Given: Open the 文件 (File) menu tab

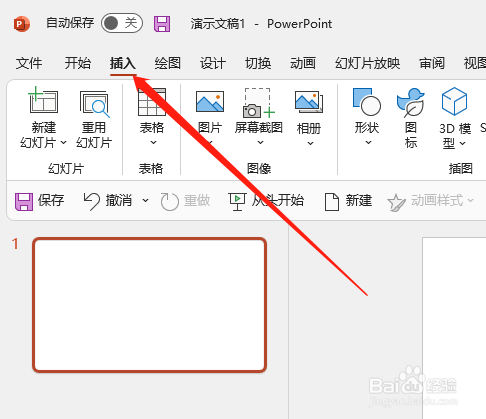Looking at the screenshot, I should point(29,63).
